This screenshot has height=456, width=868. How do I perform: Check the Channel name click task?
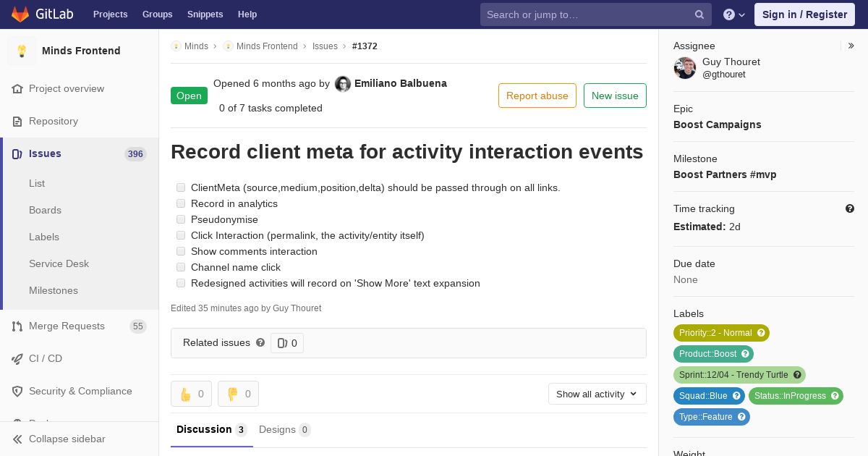[181, 267]
